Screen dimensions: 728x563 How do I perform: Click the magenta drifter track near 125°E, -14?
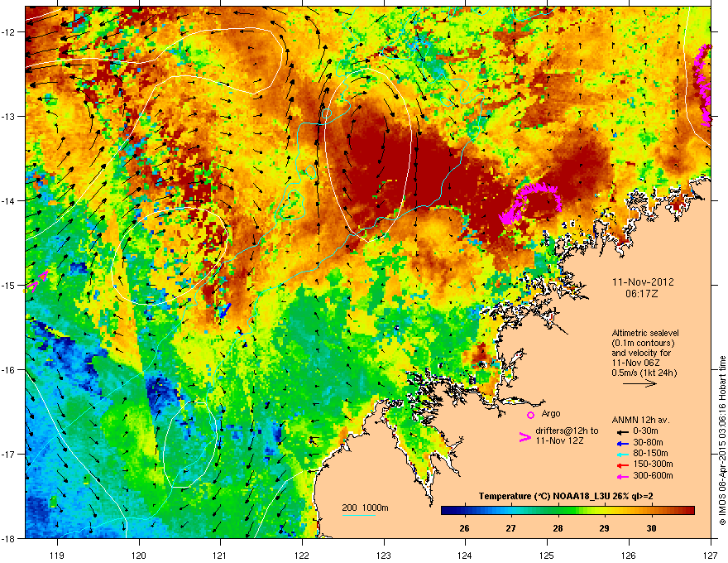[530, 204]
